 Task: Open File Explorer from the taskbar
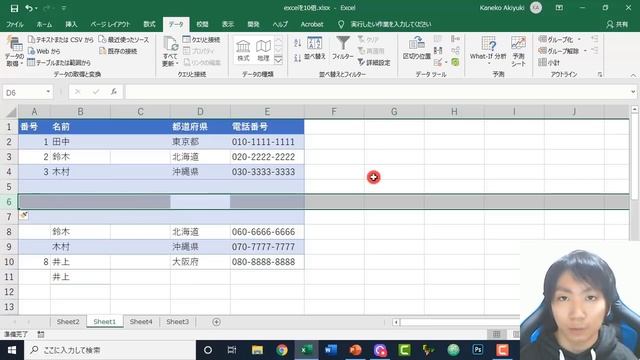point(257,350)
